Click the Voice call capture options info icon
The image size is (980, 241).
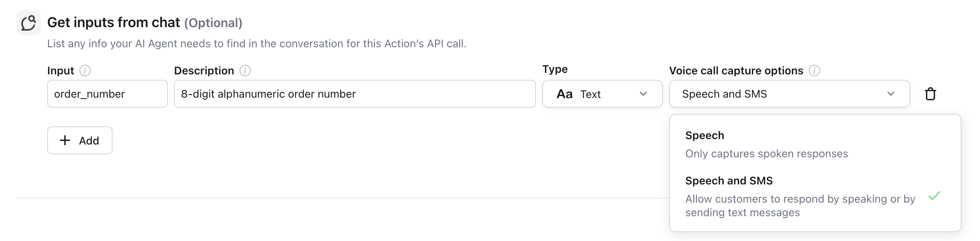coord(814,71)
